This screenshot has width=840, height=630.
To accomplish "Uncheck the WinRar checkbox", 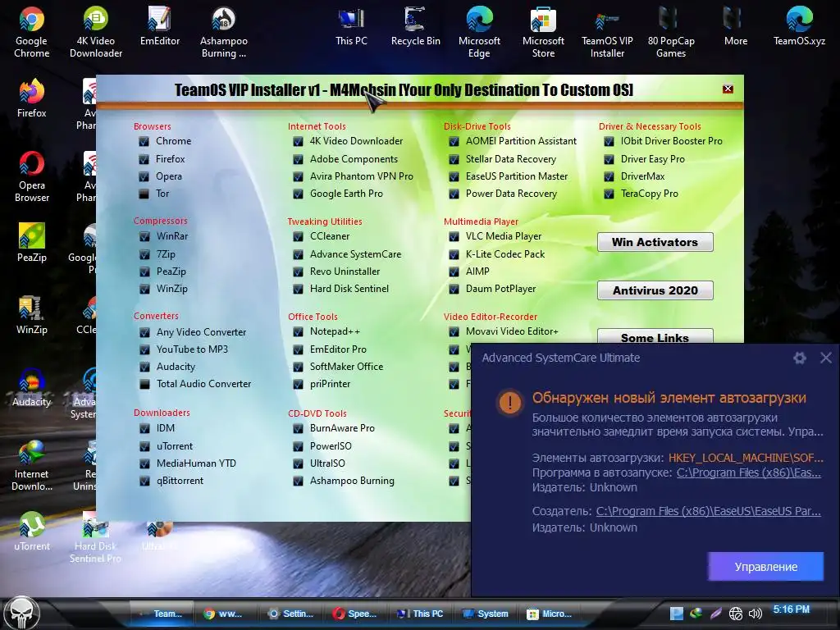I will click(x=144, y=236).
